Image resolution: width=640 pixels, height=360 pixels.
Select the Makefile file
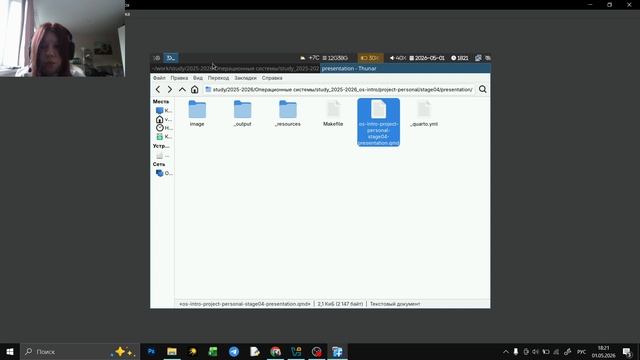(x=333, y=113)
